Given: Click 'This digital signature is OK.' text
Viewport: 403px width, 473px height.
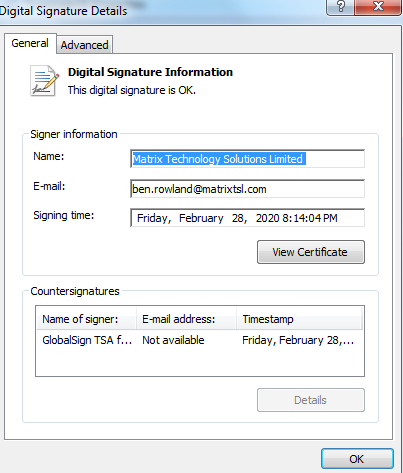Looking at the screenshot, I should (x=132, y=90).
